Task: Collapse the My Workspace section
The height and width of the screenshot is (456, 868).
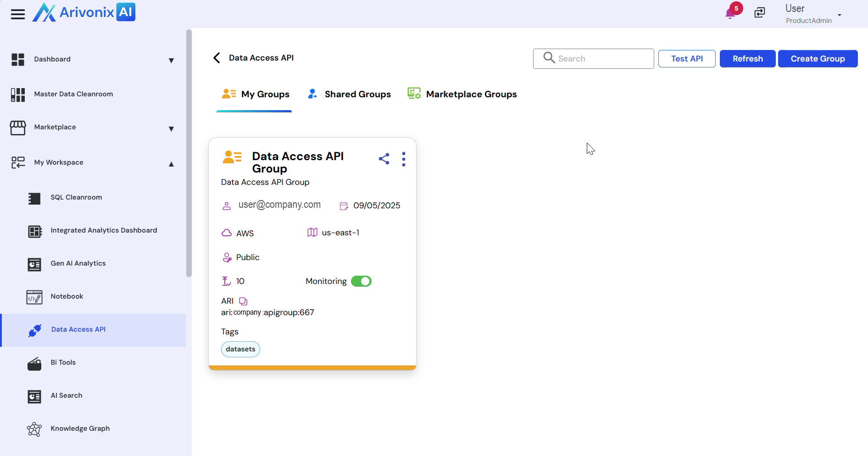Action: click(x=171, y=164)
